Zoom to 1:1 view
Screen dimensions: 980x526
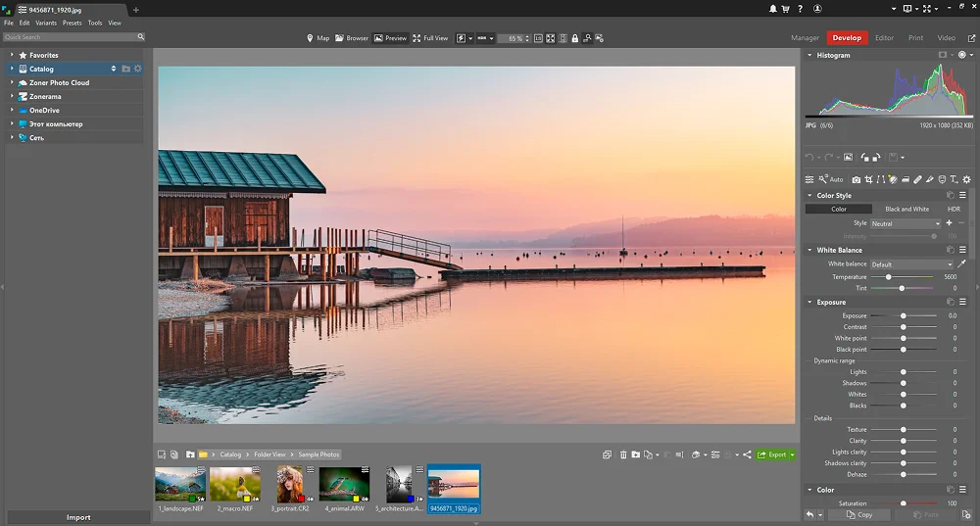(x=538, y=38)
